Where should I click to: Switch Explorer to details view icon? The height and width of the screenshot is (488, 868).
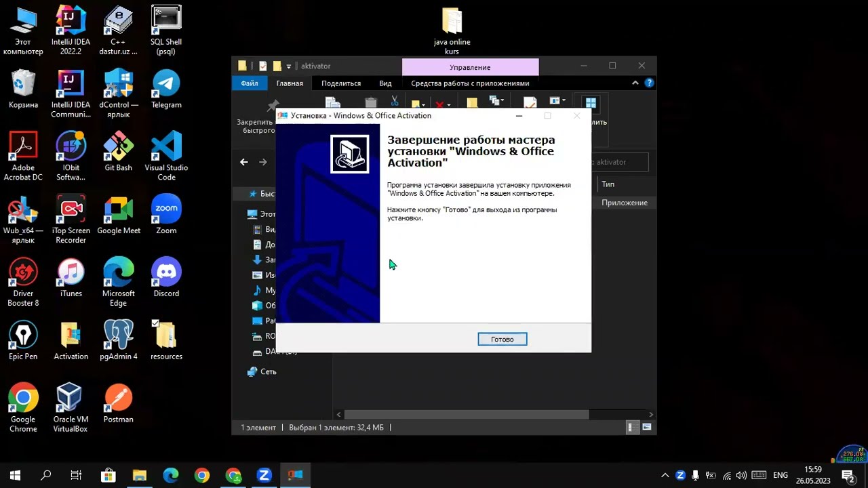point(631,427)
